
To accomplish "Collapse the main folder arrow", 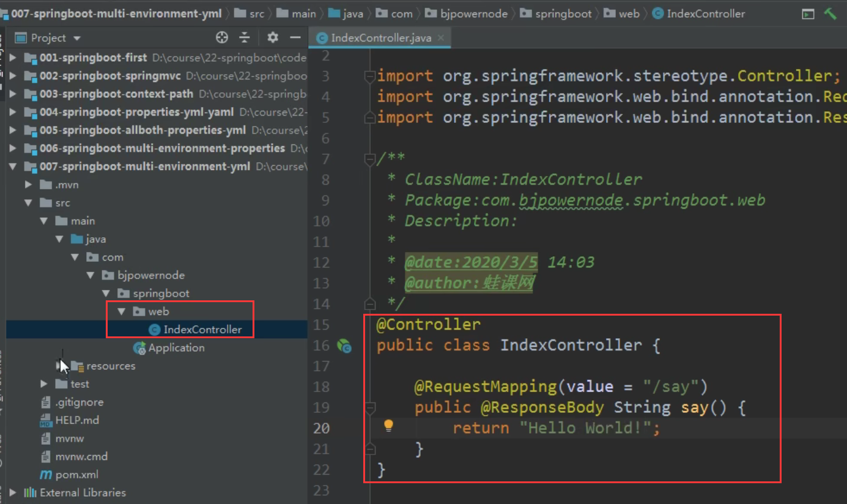I will click(44, 221).
